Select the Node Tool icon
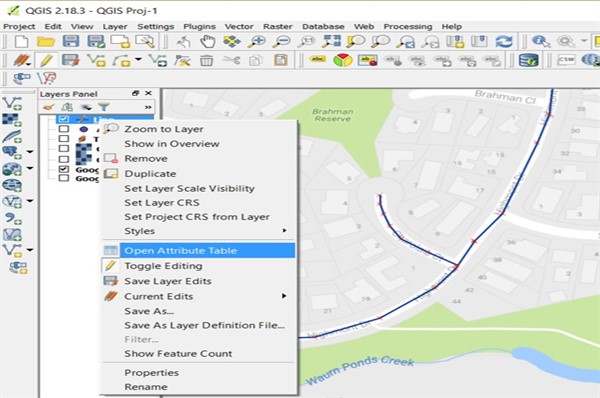 182,60
